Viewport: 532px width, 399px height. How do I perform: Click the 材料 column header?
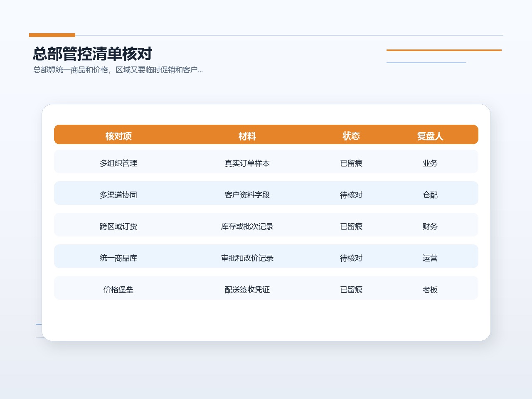(x=247, y=136)
